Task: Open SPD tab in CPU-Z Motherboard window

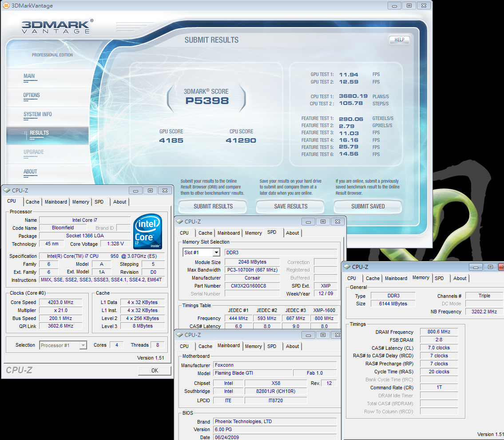Action: [272, 346]
